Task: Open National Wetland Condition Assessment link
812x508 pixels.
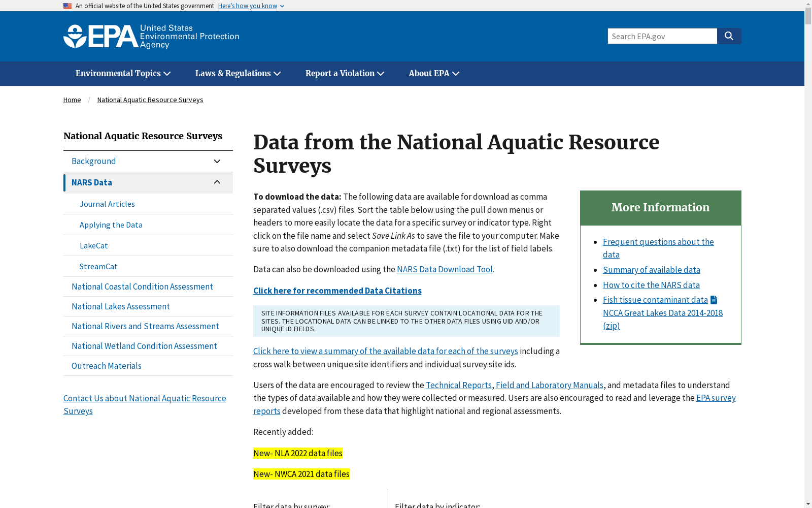Action: coord(144,346)
